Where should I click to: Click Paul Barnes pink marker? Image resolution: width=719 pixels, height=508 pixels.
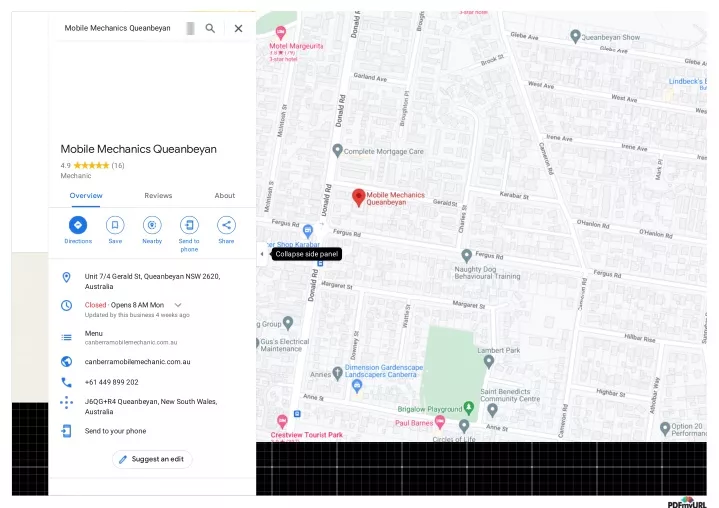(440, 421)
